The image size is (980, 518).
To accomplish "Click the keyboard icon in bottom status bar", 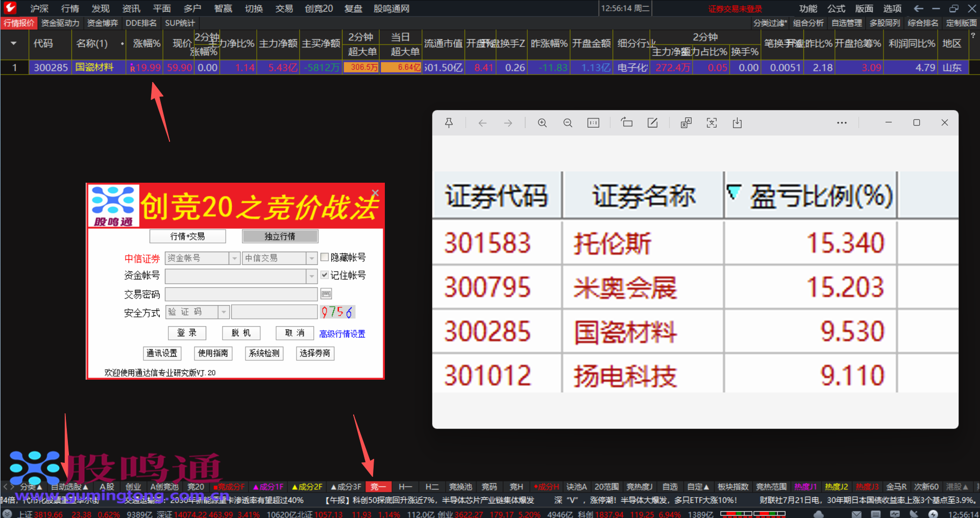I will 875,514.
